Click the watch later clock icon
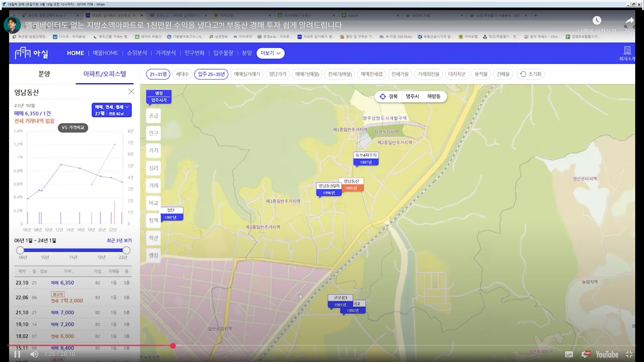This screenshot has width=644, height=362. pyautogui.click(x=597, y=21)
